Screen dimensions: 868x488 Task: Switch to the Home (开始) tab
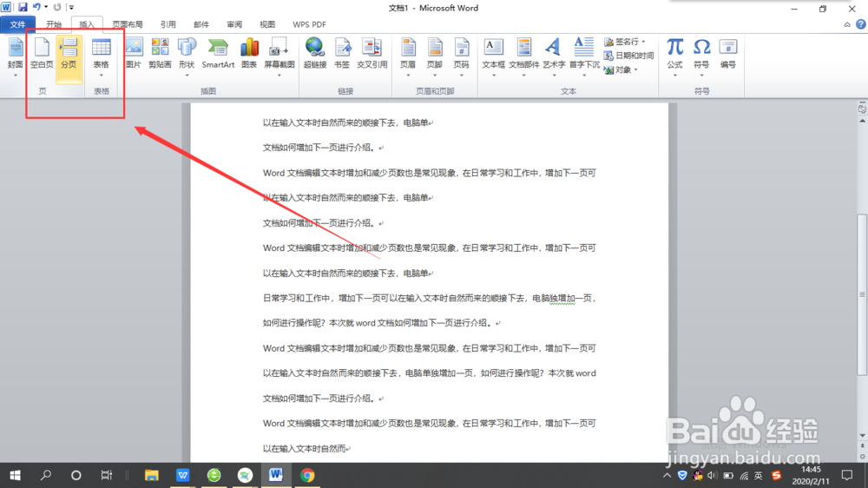pyautogui.click(x=54, y=24)
